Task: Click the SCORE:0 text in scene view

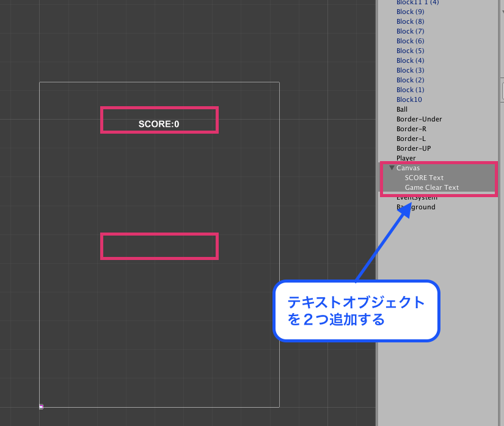Action: click(159, 124)
